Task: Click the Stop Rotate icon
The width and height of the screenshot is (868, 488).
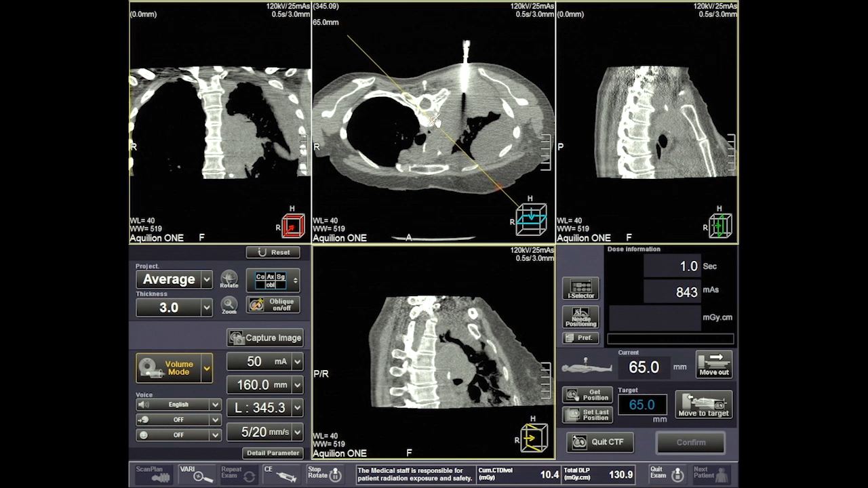Action: (x=325, y=474)
